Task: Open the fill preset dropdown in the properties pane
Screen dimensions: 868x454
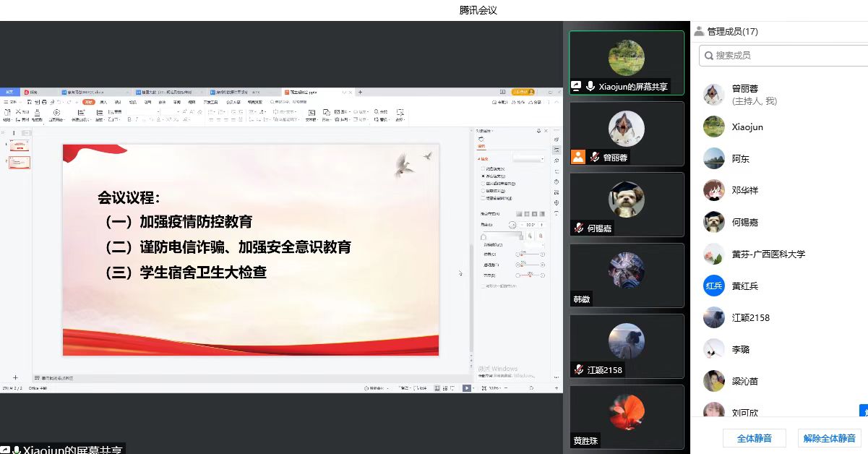Action: tap(528, 158)
